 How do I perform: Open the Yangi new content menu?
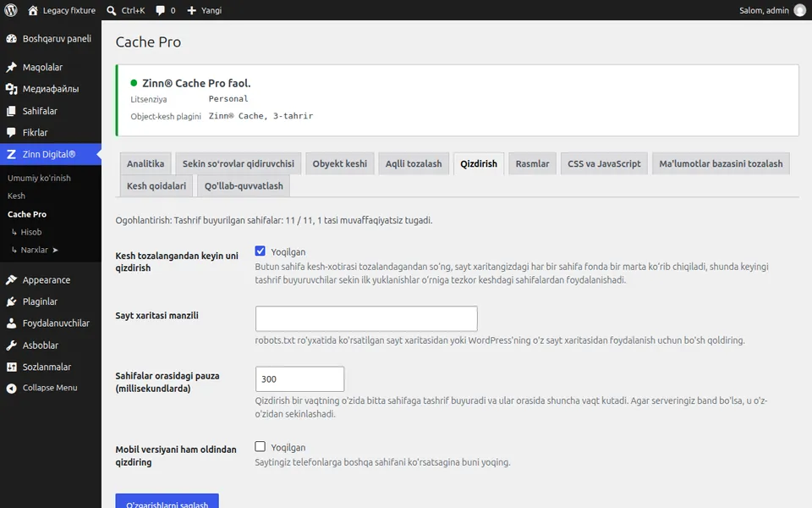pyautogui.click(x=204, y=10)
